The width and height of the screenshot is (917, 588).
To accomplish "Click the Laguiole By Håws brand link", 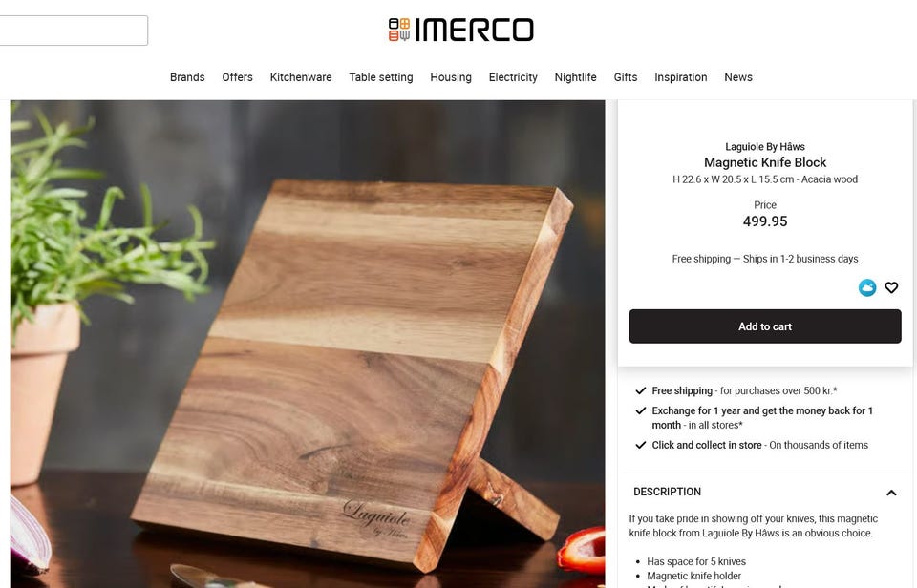I will click(765, 147).
